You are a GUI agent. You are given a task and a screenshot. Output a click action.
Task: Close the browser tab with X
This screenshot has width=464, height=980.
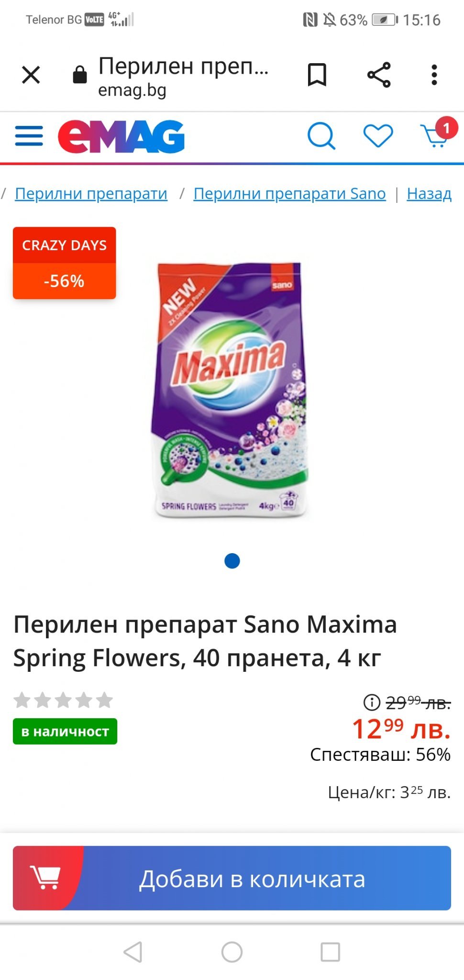tap(31, 75)
